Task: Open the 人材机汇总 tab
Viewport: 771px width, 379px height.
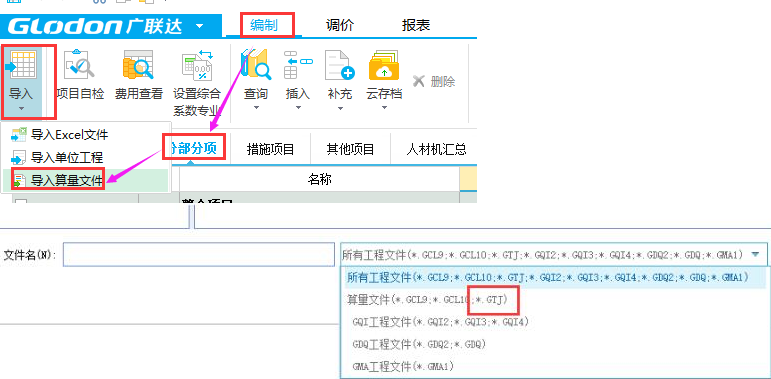Action: click(x=436, y=148)
